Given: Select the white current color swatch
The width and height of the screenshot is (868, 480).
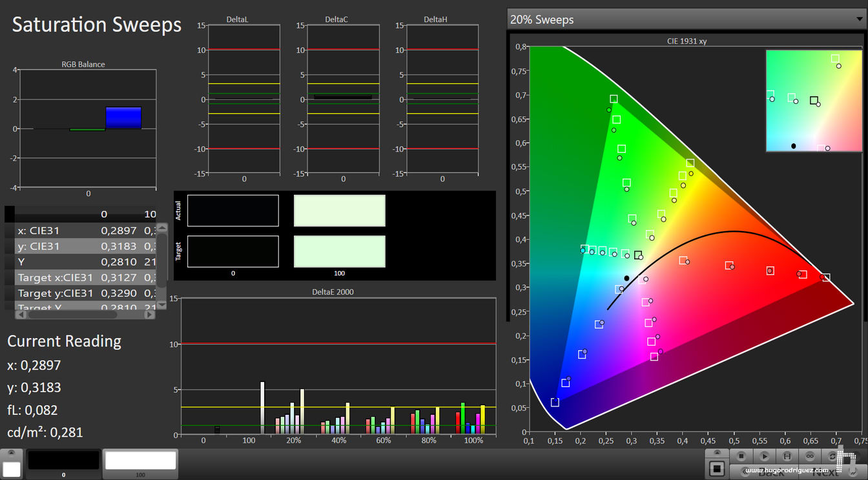Looking at the screenshot, I should 11,469.
